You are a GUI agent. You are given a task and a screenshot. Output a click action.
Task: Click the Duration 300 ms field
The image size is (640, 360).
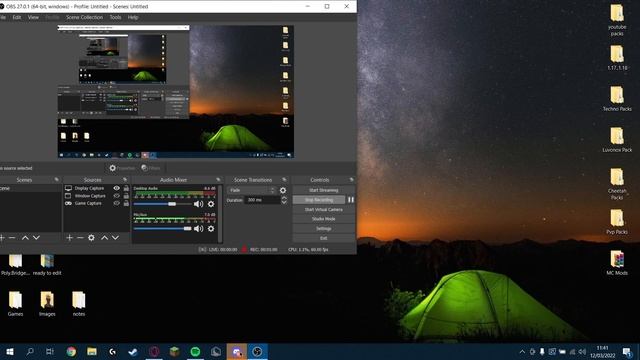(x=262, y=200)
